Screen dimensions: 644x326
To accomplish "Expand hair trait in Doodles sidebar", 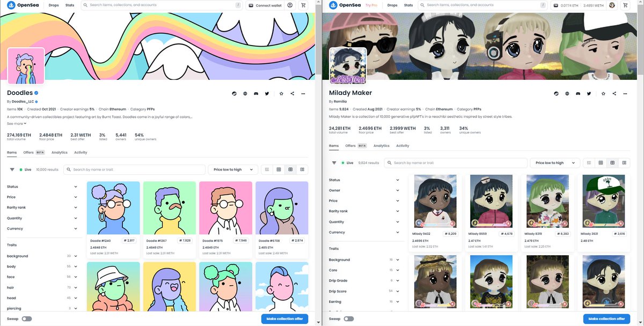I will [x=42, y=287].
